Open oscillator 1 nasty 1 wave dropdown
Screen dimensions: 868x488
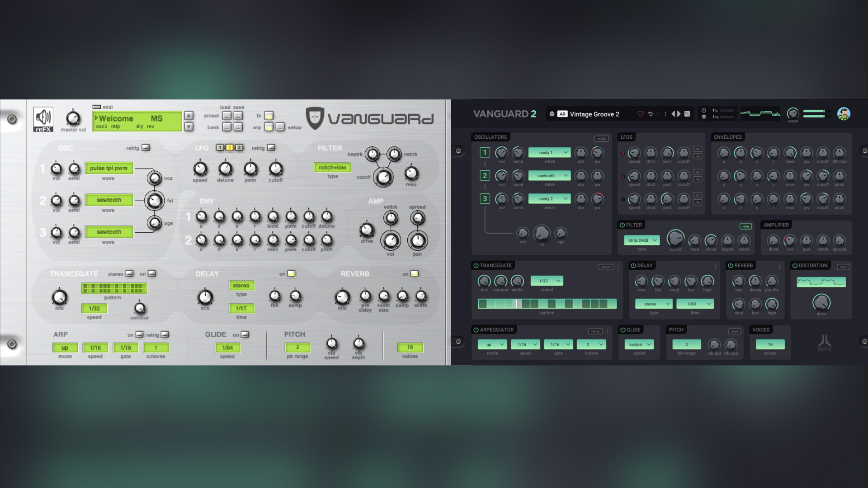click(x=549, y=153)
